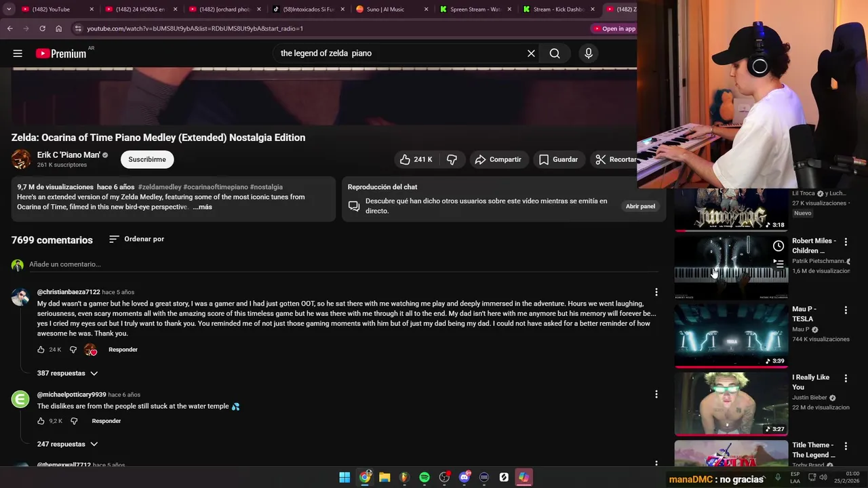Like christianbaeza7122's comment with 24 K

click(41, 350)
